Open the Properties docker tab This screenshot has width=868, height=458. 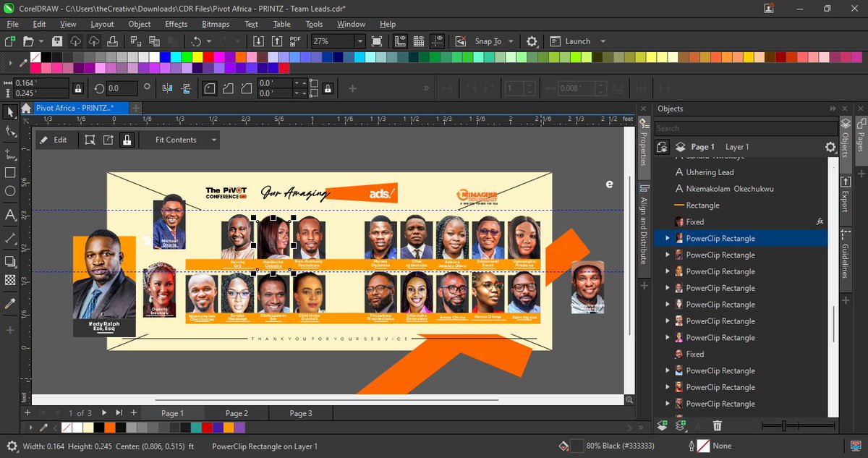[643, 148]
